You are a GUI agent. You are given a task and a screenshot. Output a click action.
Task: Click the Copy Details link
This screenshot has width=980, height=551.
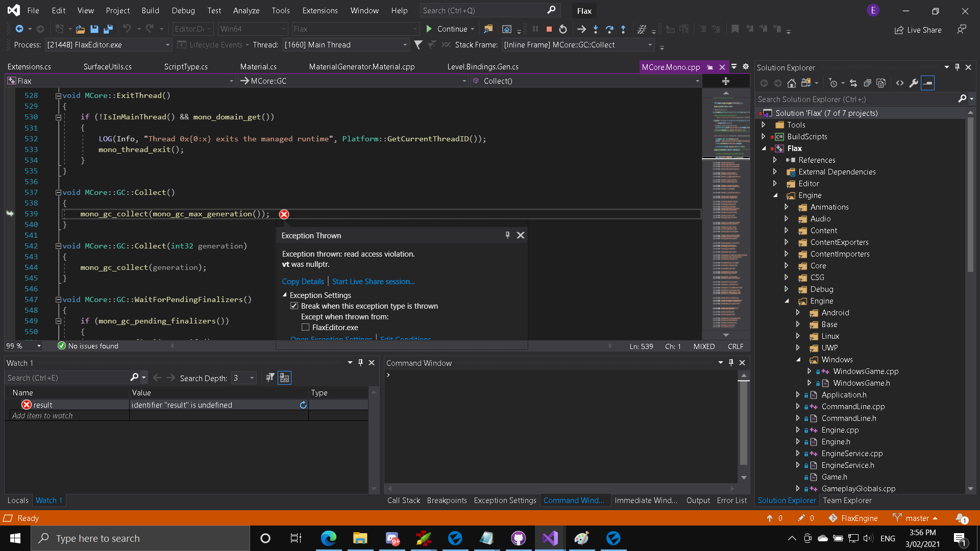pyautogui.click(x=303, y=281)
